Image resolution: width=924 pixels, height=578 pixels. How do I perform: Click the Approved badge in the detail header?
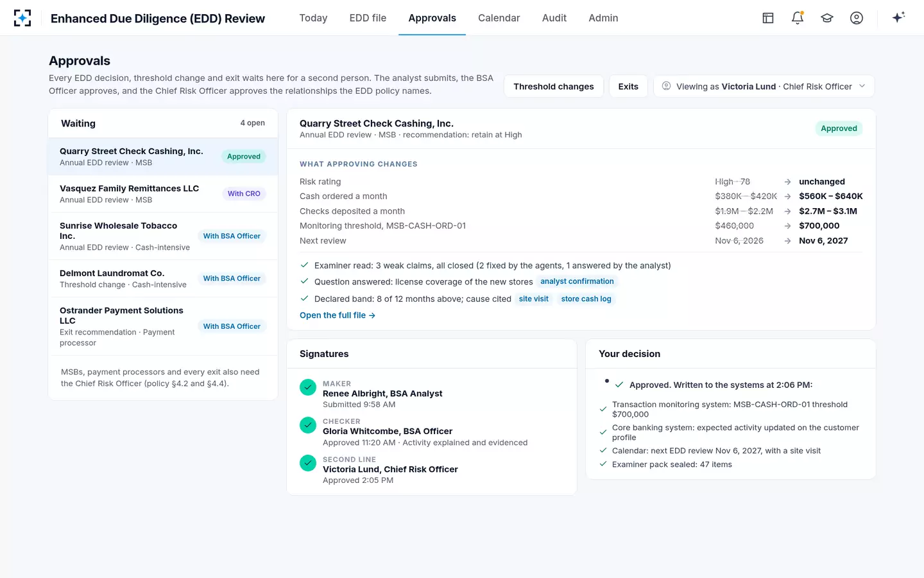click(x=839, y=128)
